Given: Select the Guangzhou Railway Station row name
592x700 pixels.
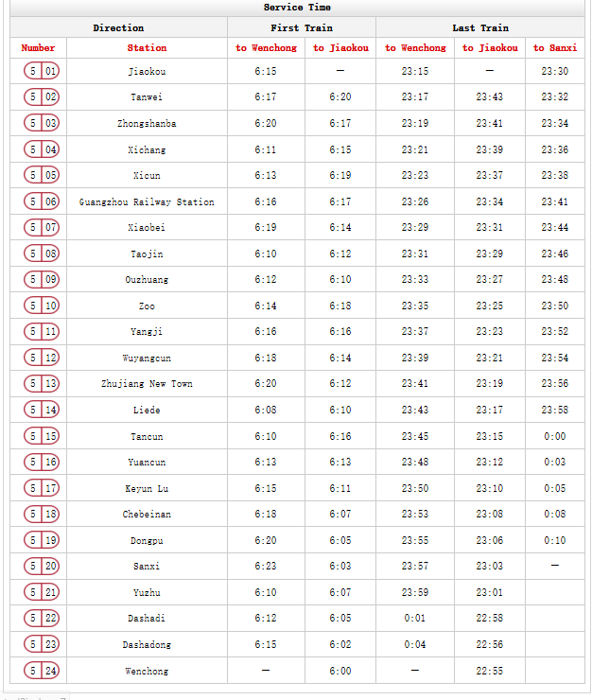Looking at the screenshot, I should pyautogui.click(x=147, y=201).
